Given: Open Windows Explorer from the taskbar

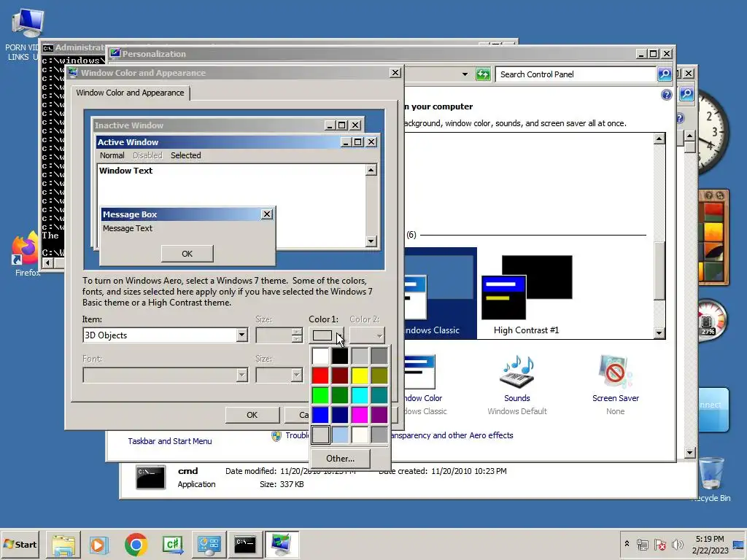Looking at the screenshot, I should 63,545.
